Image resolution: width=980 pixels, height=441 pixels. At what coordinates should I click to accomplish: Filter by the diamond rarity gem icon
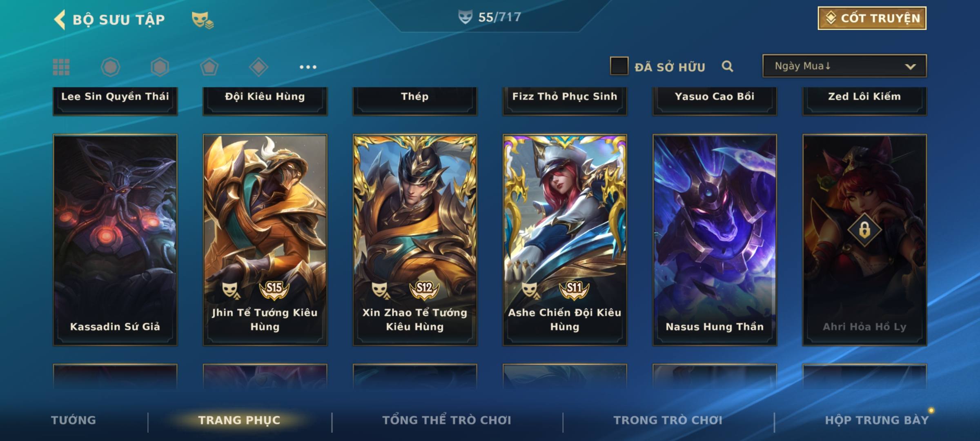pyautogui.click(x=258, y=67)
